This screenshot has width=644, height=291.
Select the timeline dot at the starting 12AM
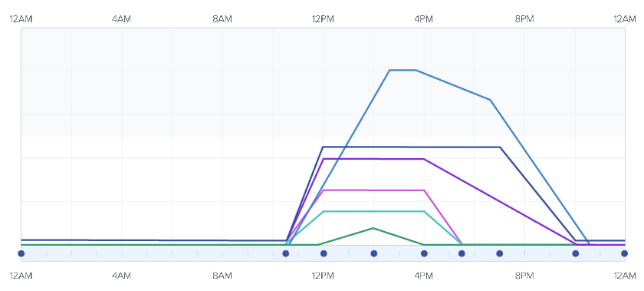click(21, 253)
